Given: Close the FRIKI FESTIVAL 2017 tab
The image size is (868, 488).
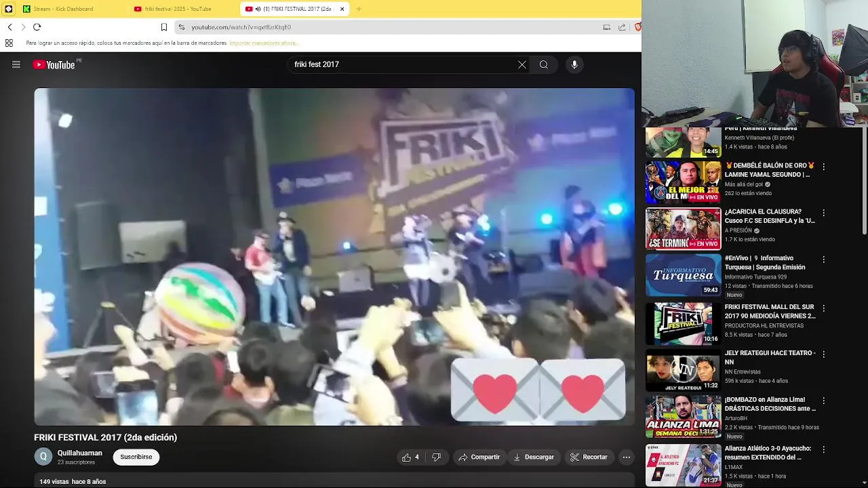Looking at the screenshot, I should [x=342, y=9].
